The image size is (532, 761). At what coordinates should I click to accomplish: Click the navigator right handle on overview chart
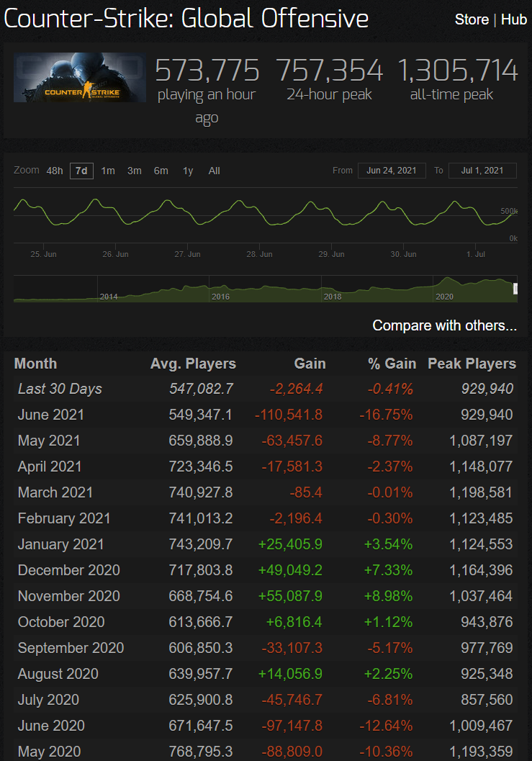coord(515,289)
